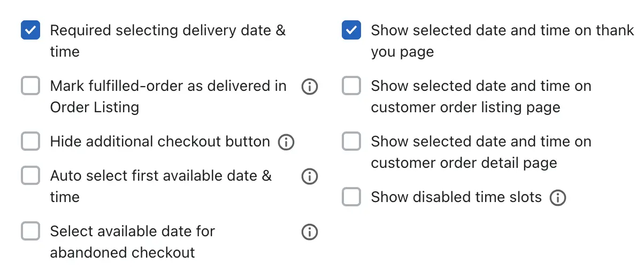
Task: Open info icon for Mark fulfilled-order as delivered
Action: [x=310, y=87]
